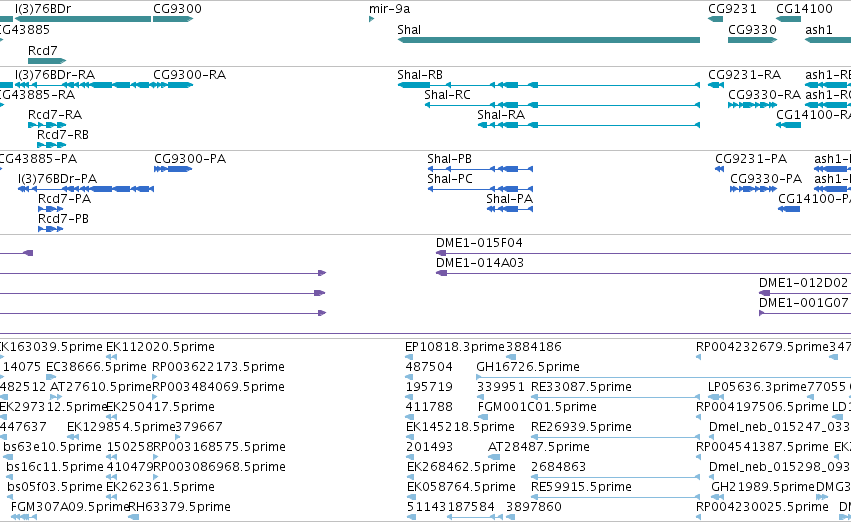The width and height of the screenshot is (851, 522).
Task: Select the CG9330-RA transcript label
Action: pyautogui.click(x=764, y=95)
